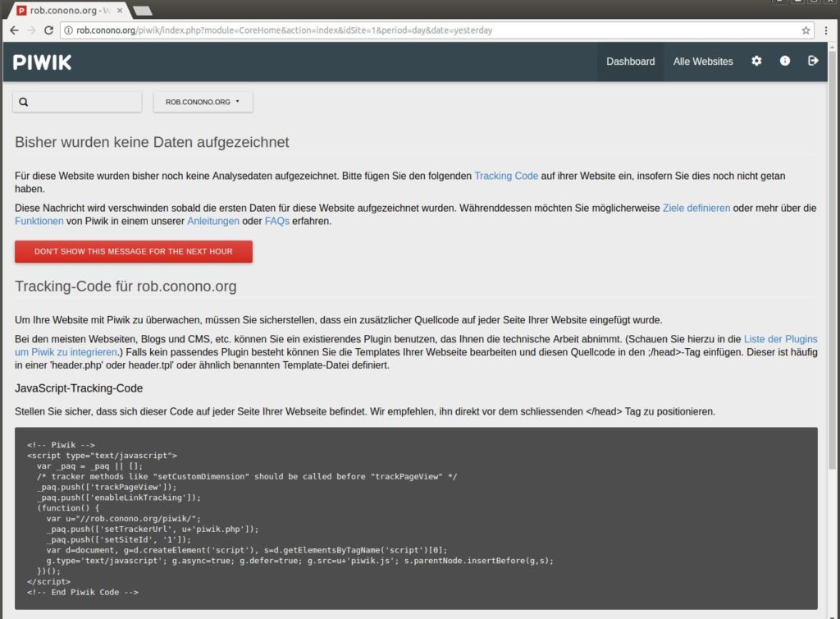Click heading 'Tracking-Code für rob.conono.org'
Image resolution: width=840 pixels, height=619 pixels.
click(126, 287)
